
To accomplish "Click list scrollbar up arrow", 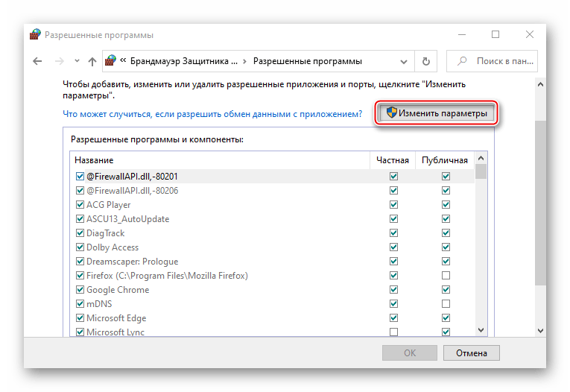I will (481, 158).
